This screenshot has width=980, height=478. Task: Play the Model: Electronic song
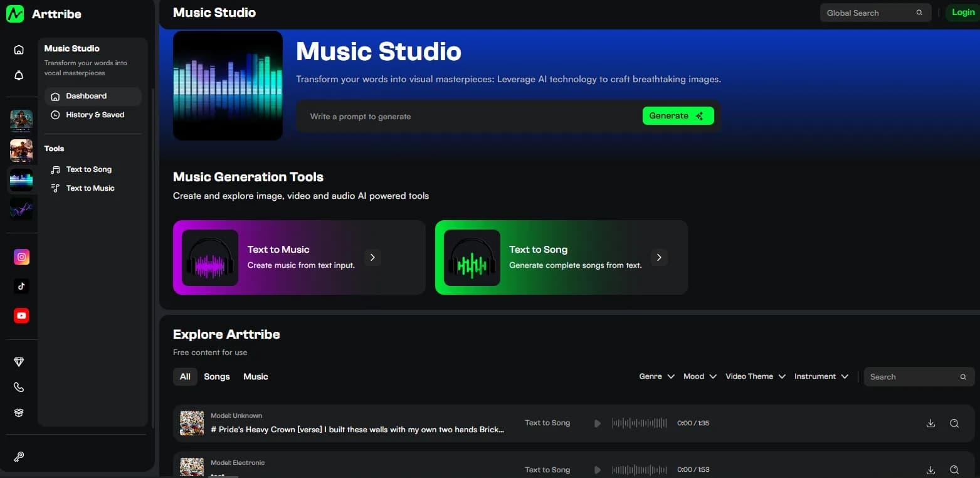pos(597,470)
